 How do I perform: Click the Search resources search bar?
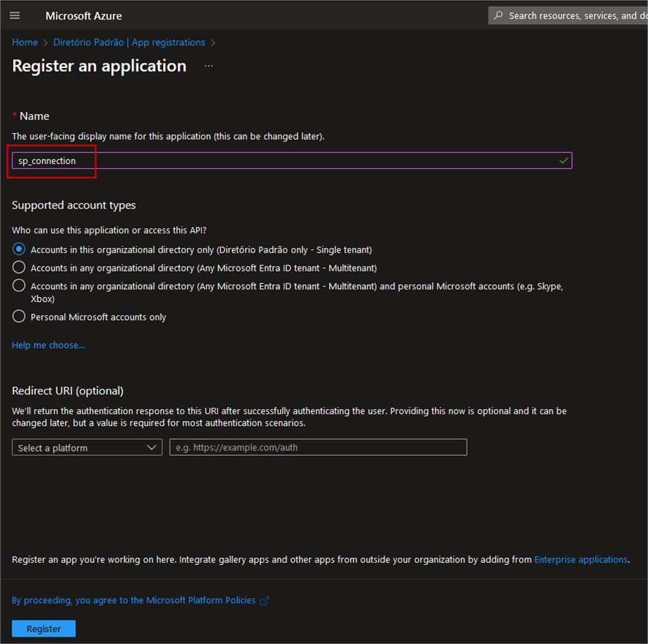tap(568, 15)
